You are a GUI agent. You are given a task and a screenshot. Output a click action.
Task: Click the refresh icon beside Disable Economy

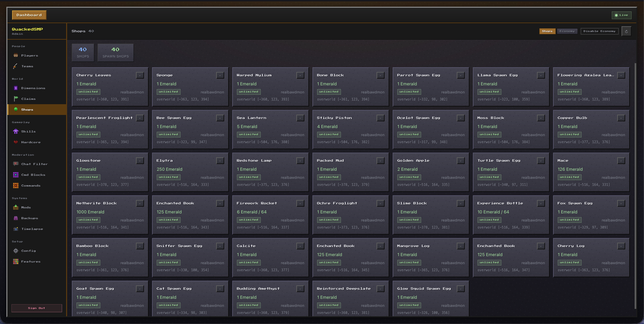pos(626,31)
